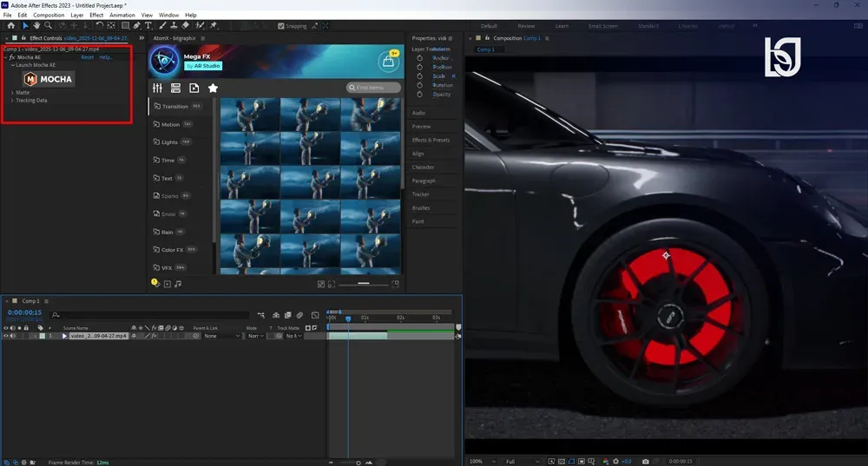Click the Home icon in toolbar

tap(11, 25)
